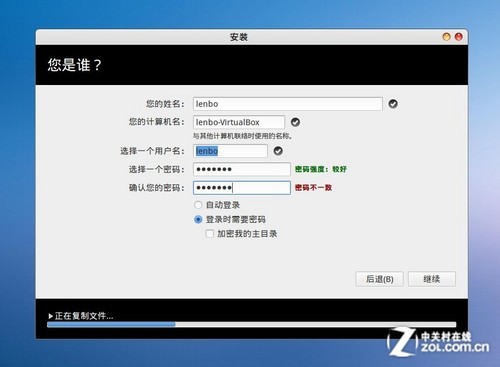Viewport: 500px width, 367px height.
Task: Click the 继续 button
Action: (432, 279)
